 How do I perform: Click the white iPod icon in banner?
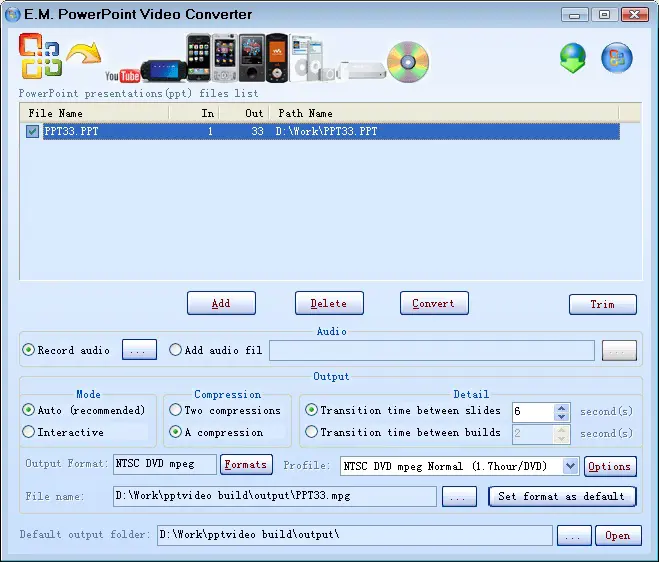click(x=301, y=59)
